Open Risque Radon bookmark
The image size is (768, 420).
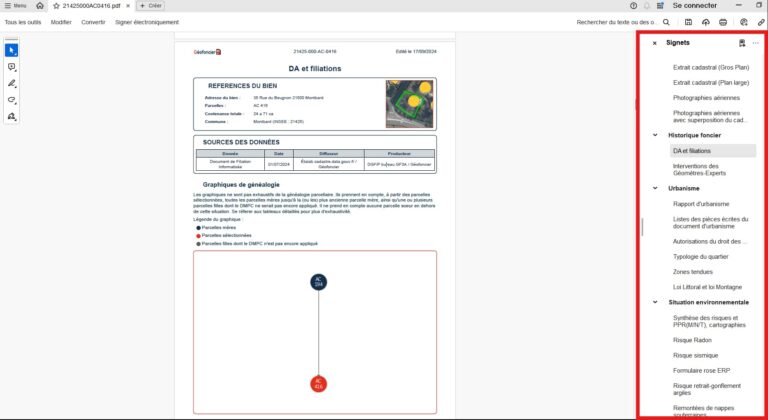click(x=692, y=340)
